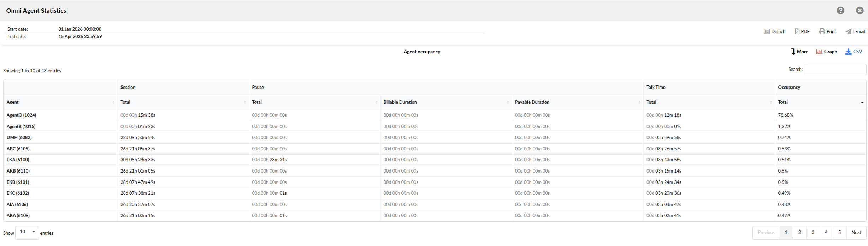Viewport: 868px width, 246px height.
Task: Open the Show entries count dropdown
Action: coord(27,232)
